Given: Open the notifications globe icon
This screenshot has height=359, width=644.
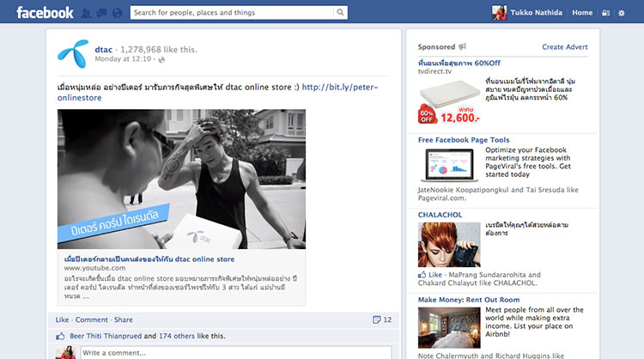Looking at the screenshot, I should (x=117, y=13).
